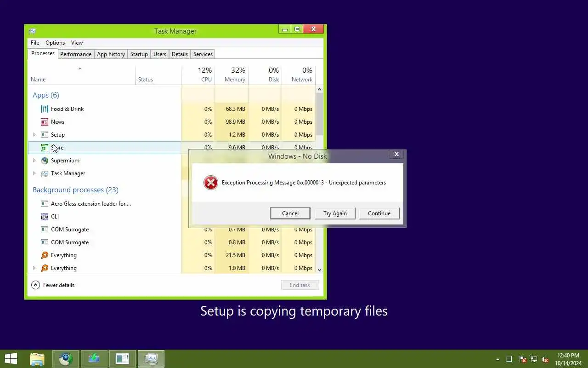Show hidden tray icons
588x368 pixels.
point(498,359)
